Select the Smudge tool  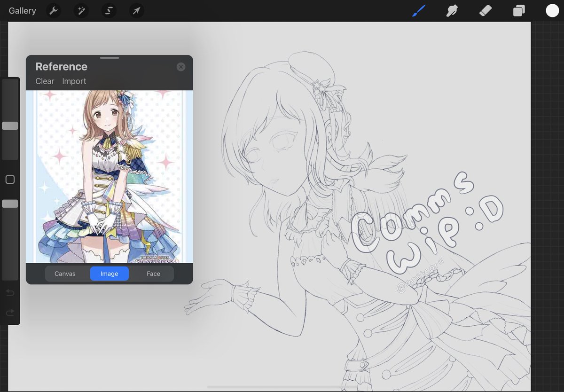coord(452,10)
